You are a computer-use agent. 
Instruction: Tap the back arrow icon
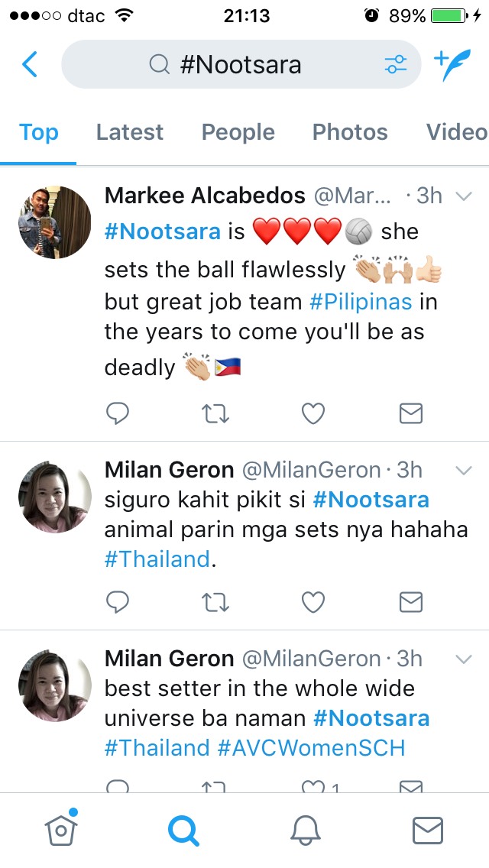tap(30, 65)
